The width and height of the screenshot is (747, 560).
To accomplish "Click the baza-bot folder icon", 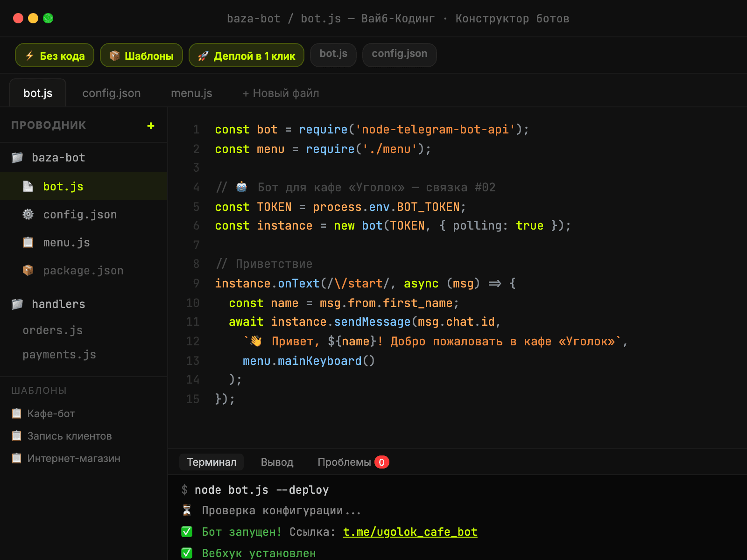I will [x=17, y=158].
